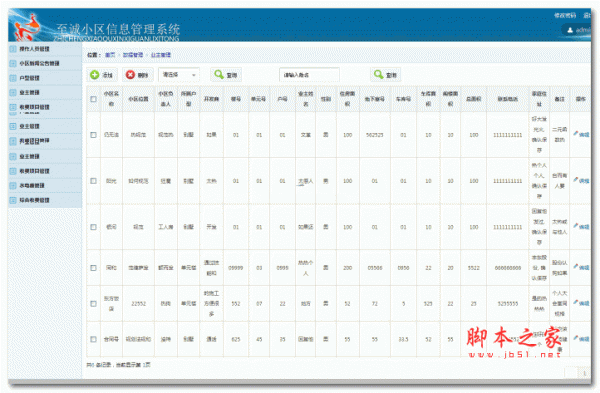
Task: Click the green plus 添加 add icon
Action: (x=95, y=75)
